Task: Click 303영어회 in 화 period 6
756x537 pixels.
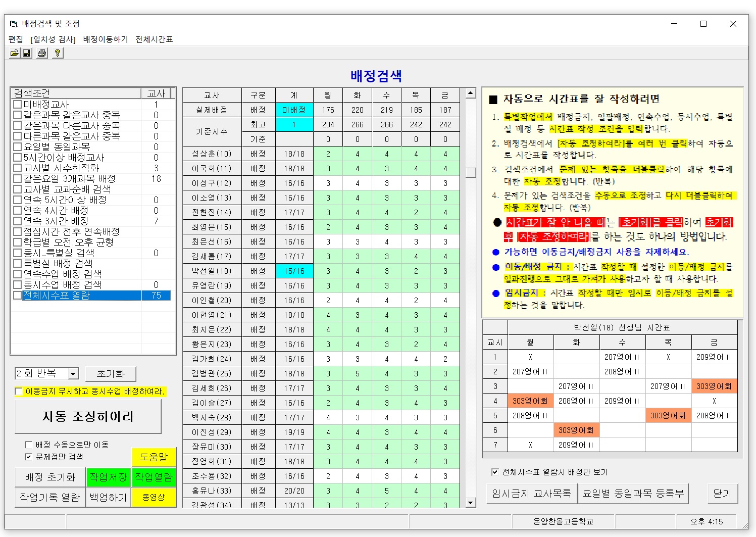Action: (x=576, y=430)
